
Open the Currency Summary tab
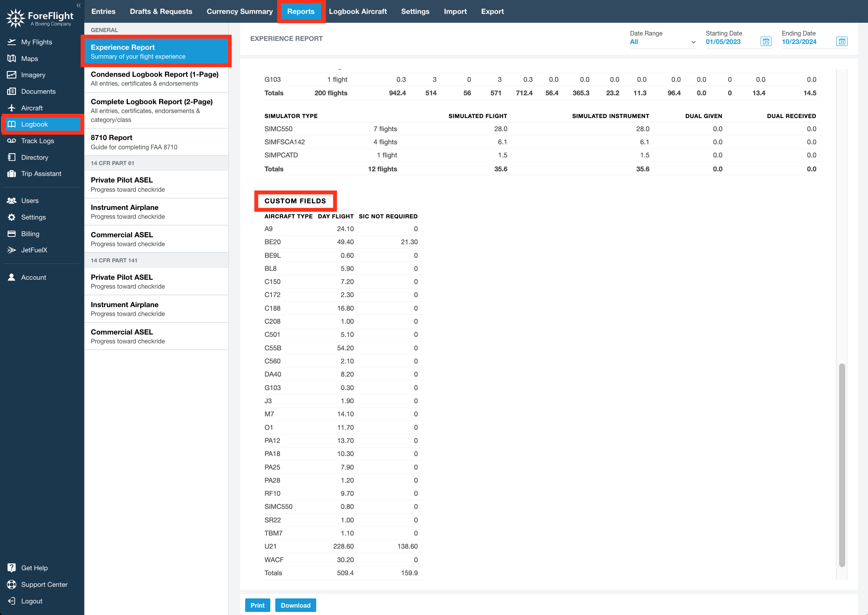240,11
